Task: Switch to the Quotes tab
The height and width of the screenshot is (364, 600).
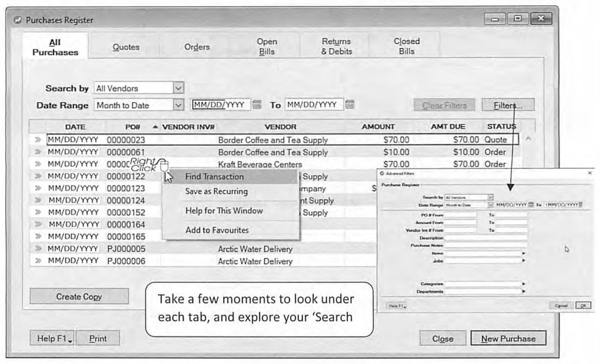Action: pos(126,47)
